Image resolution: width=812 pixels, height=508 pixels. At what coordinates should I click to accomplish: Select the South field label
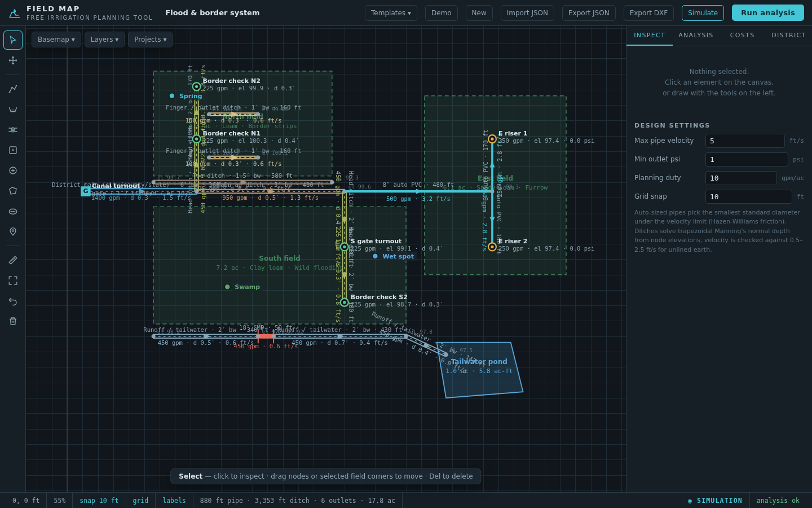pos(280,259)
